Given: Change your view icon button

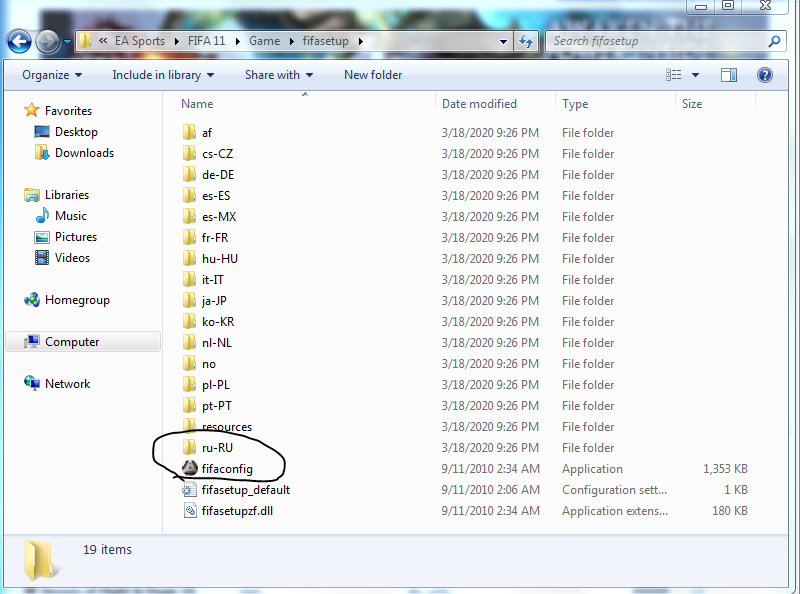Looking at the screenshot, I should coord(673,75).
